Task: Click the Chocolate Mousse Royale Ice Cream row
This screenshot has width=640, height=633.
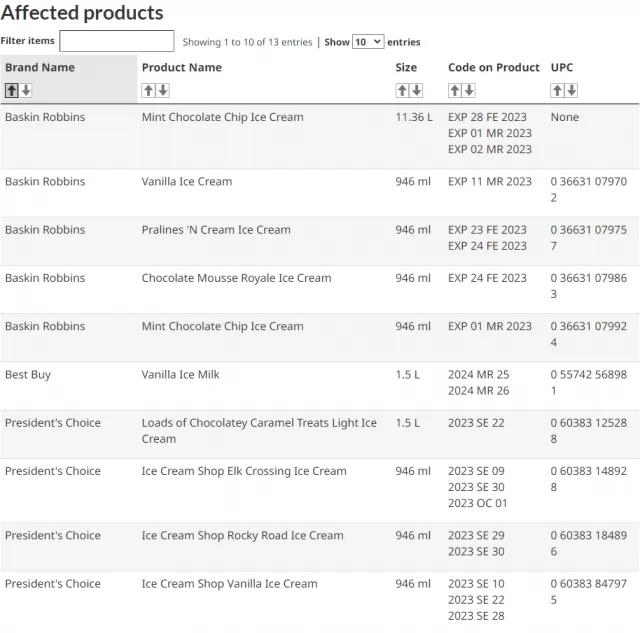Action: [320, 290]
